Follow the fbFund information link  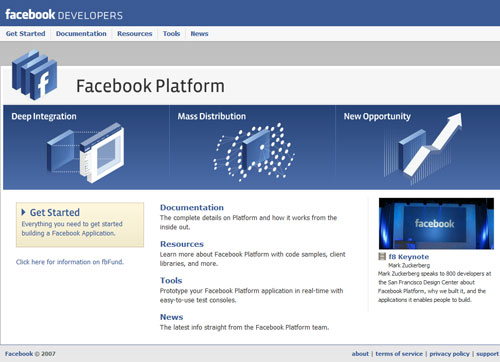(70, 262)
